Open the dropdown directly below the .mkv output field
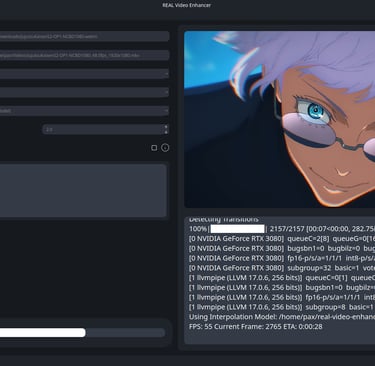The width and height of the screenshot is (375, 366). coord(84,74)
